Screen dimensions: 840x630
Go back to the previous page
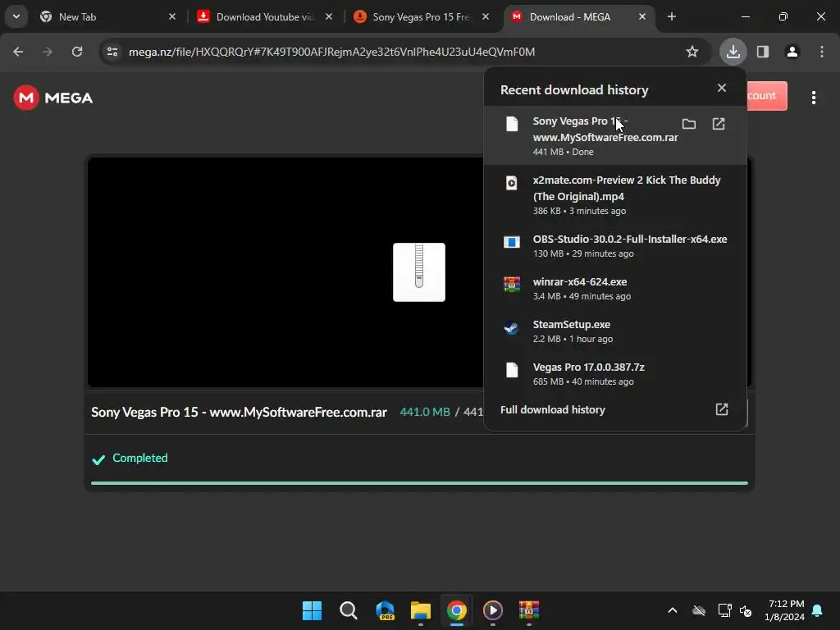pyautogui.click(x=18, y=52)
